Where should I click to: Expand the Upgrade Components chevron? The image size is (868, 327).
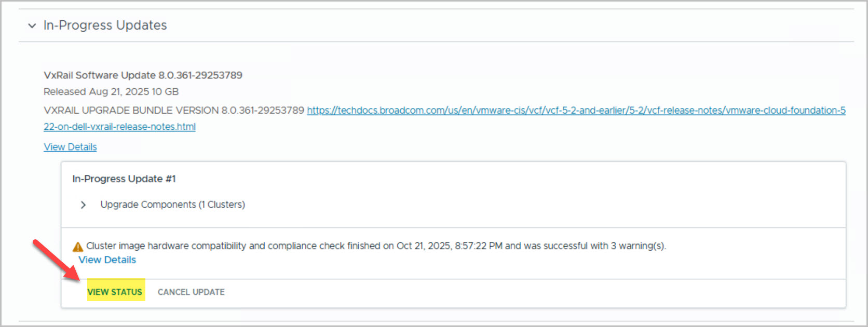83,205
